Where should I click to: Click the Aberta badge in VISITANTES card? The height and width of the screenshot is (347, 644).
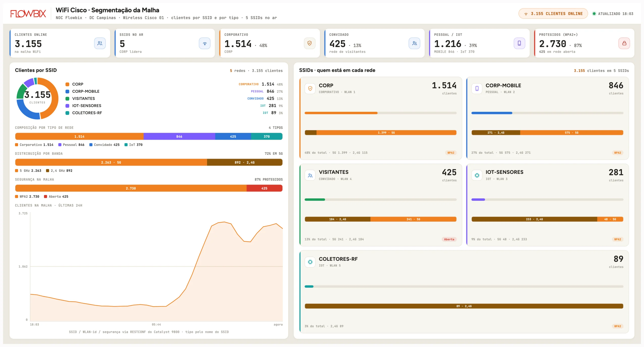[x=449, y=239]
